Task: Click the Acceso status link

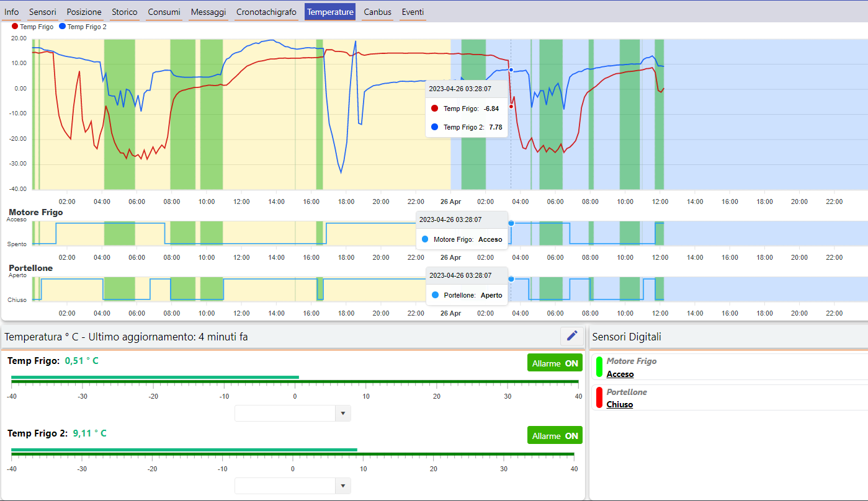Action: click(620, 374)
